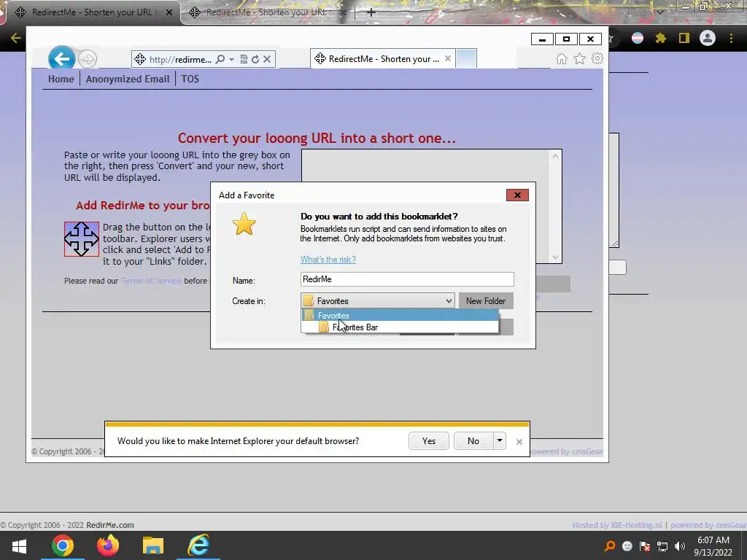747x560 pixels.
Task: Open the Windows Start menu
Action: [x=19, y=545]
